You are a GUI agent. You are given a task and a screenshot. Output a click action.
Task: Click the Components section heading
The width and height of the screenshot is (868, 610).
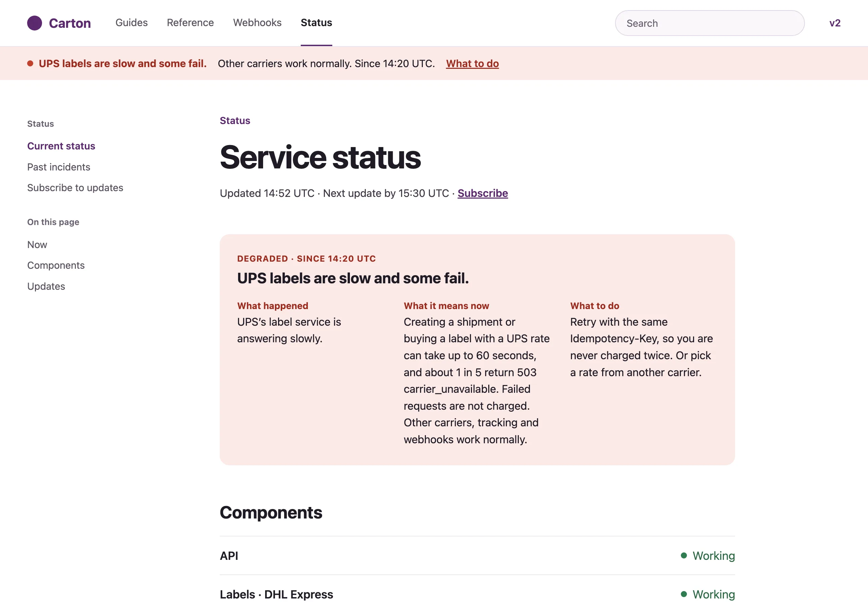[x=271, y=512]
